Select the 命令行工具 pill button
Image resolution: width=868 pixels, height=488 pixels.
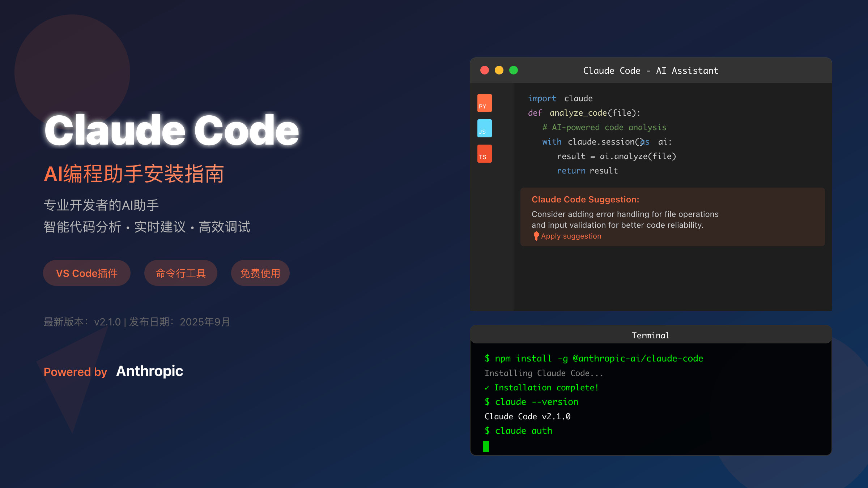coord(181,273)
